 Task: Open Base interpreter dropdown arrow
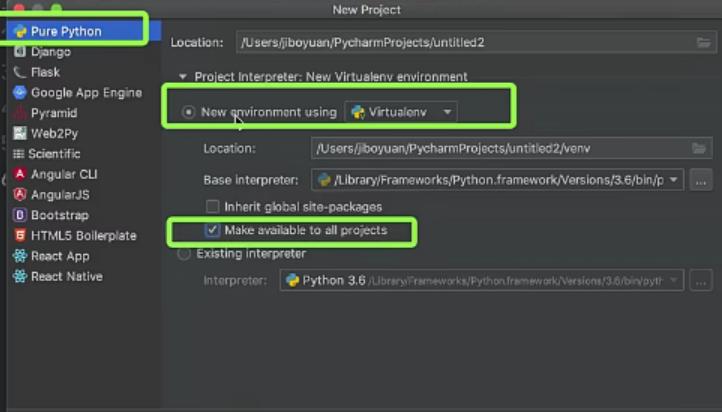[674, 180]
